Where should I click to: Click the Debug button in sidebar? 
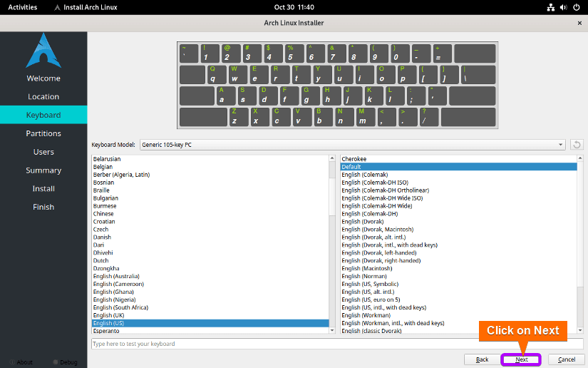(x=66, y=362)
